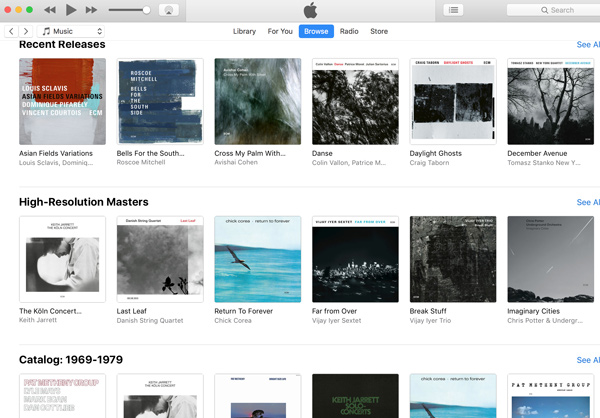Go forward with the right chevron
The image size is (600, 418).
point(26,31)
